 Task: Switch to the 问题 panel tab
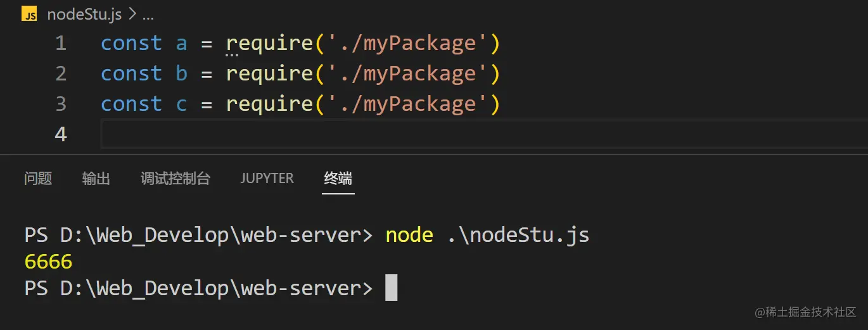coord(38,179)
